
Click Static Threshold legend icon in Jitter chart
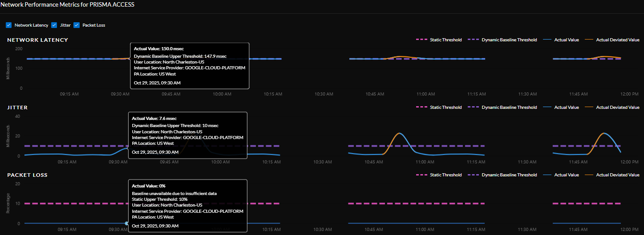click(421, 108)
